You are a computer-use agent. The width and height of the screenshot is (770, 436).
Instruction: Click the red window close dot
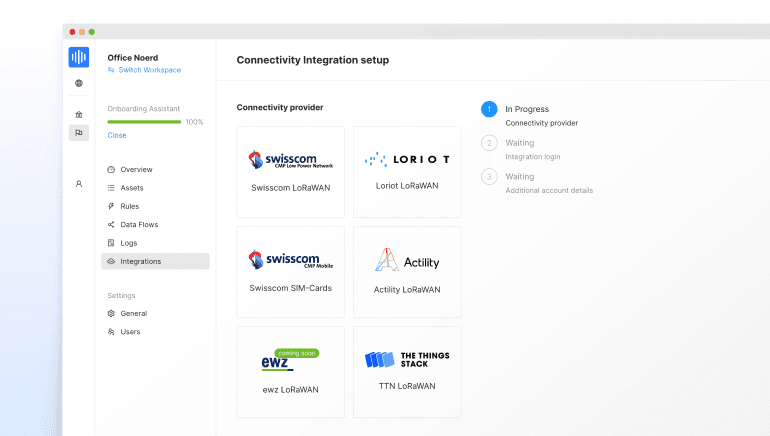[x=72, y=32]
